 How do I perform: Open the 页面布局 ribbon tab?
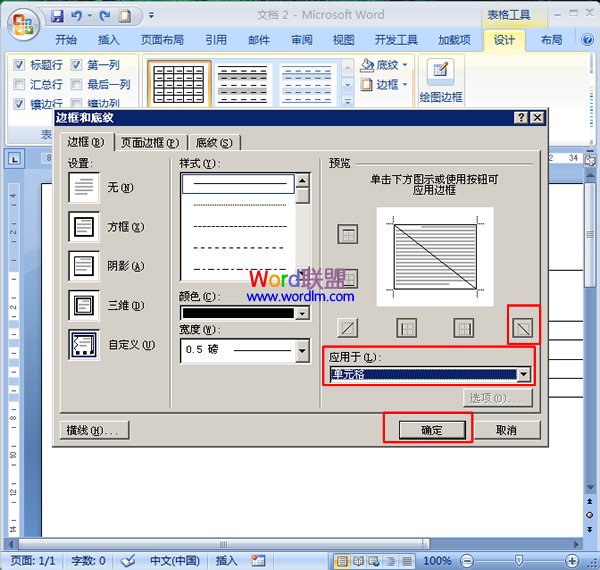(x=162, y=40)
